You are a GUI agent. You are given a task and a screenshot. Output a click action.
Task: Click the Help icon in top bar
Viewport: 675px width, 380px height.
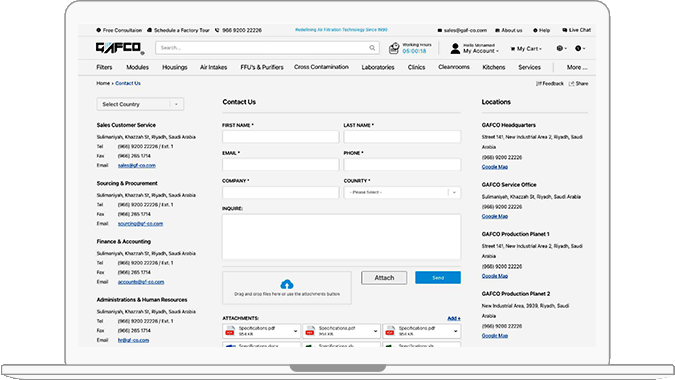click(x=535, y=31)
